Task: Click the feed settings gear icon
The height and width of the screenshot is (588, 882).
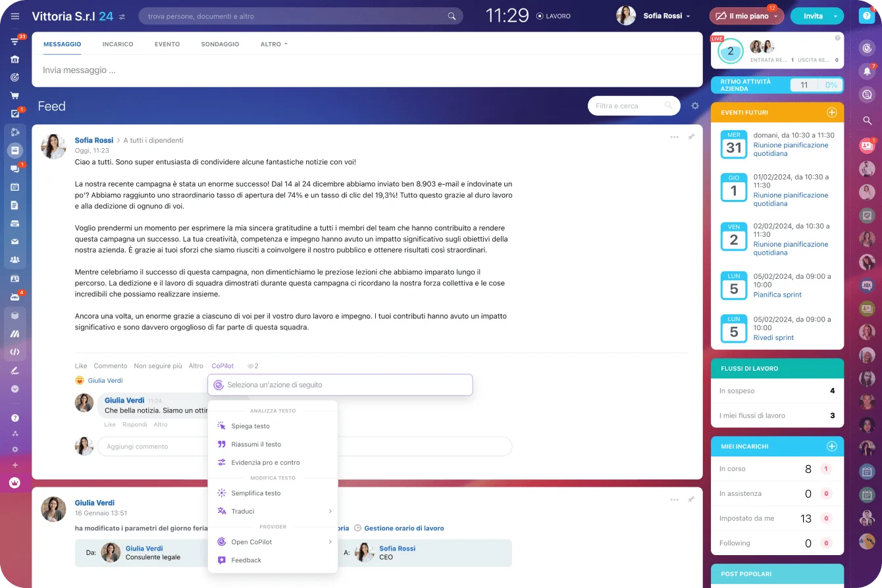Action: (x=695, y=106)
